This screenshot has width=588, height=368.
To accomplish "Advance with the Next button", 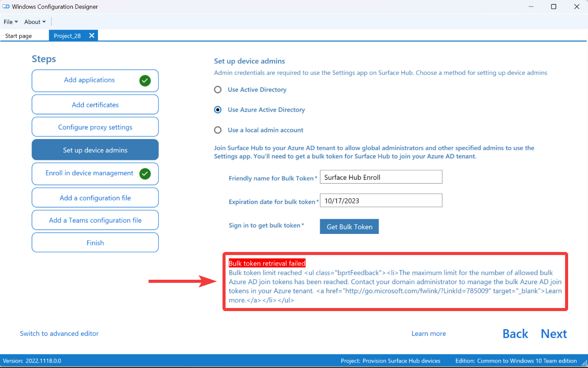I will pos(554,334).
